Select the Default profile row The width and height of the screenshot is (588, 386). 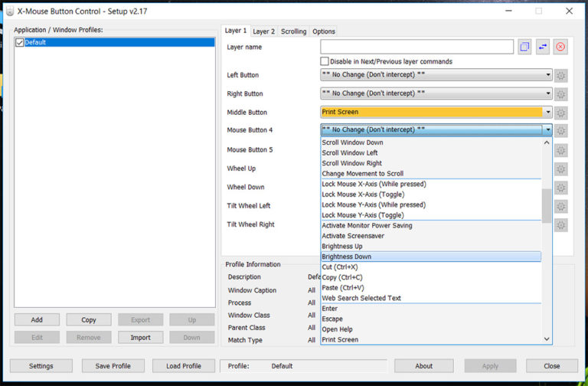115,42
